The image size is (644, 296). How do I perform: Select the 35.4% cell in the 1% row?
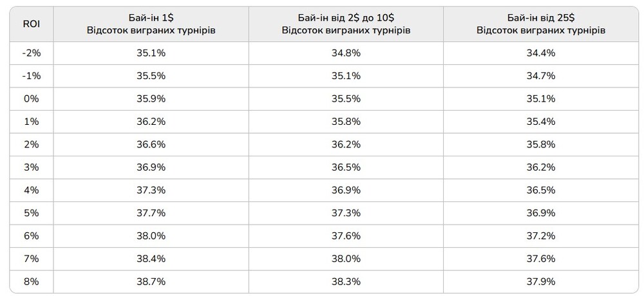tap(541, 122)
